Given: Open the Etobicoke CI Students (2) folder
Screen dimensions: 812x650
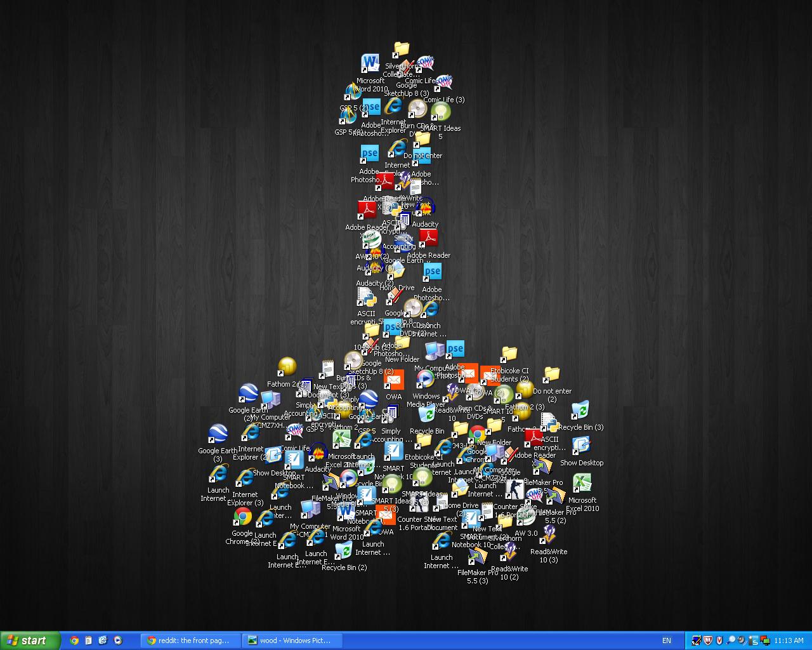Looking at the screenshot, I should click(509, 354).
